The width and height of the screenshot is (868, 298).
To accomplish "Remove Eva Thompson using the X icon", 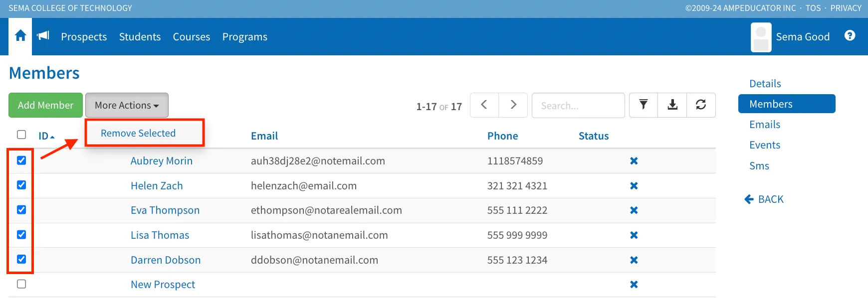I will 634,210.
